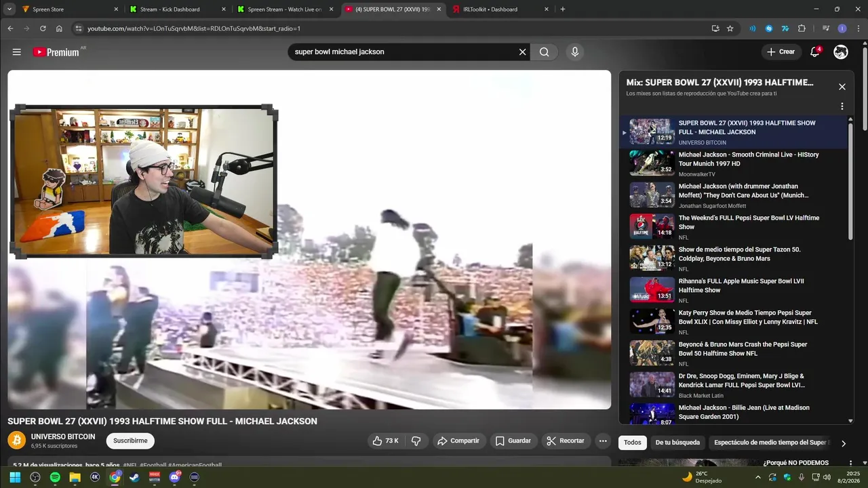Open Steam from the taskbar
The height and width of the screenshot is (488, 868).
[x=135, y=477]
